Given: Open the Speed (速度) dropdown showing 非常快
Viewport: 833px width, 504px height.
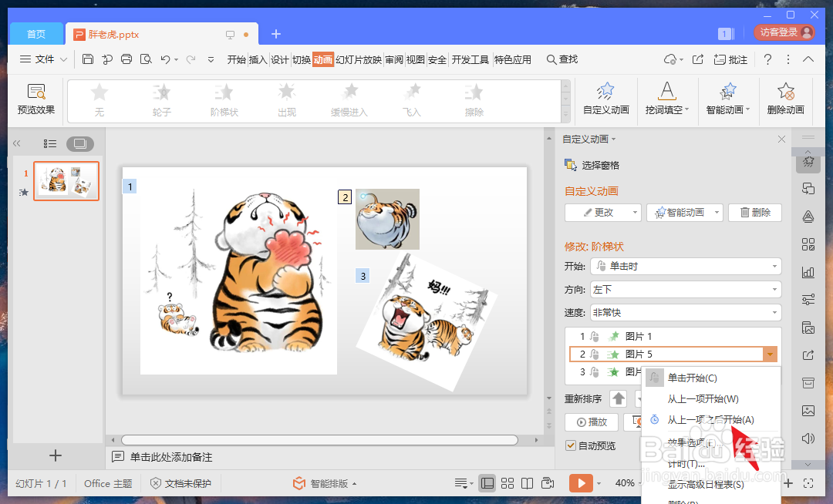Looking at the screenshot, I should pyautogui.click(x=686, y=312).
